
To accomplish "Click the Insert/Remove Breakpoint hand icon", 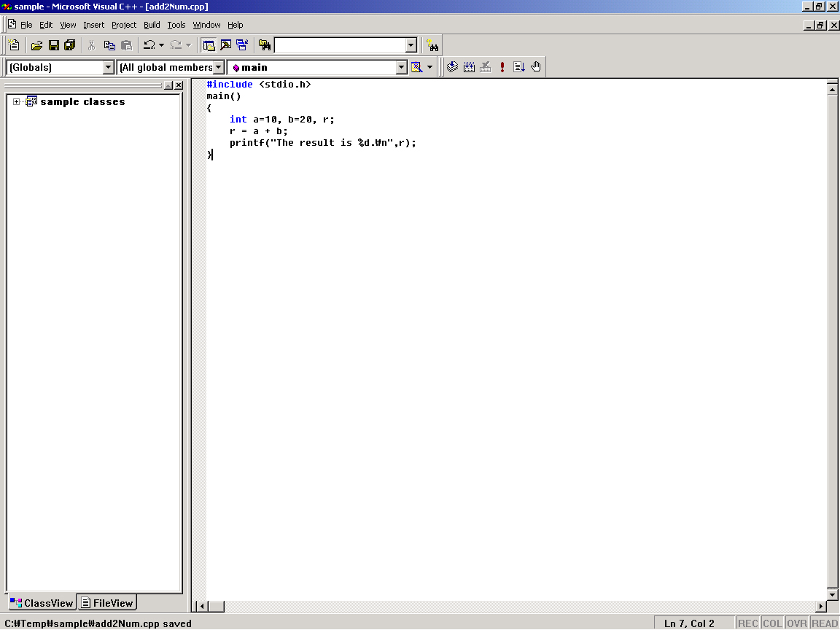I will [x=536, y=67].
